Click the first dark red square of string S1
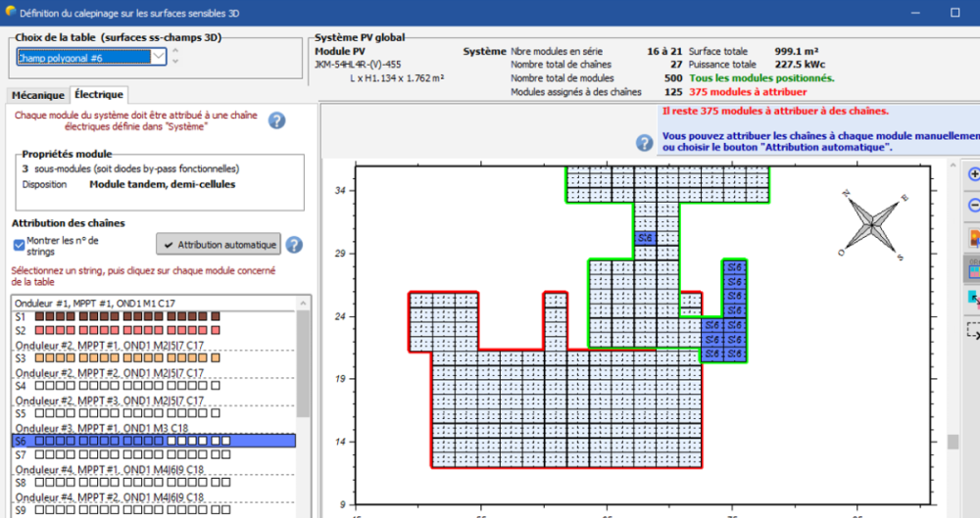This screenshot has height=518, width=980. click(x=40, y=317)
